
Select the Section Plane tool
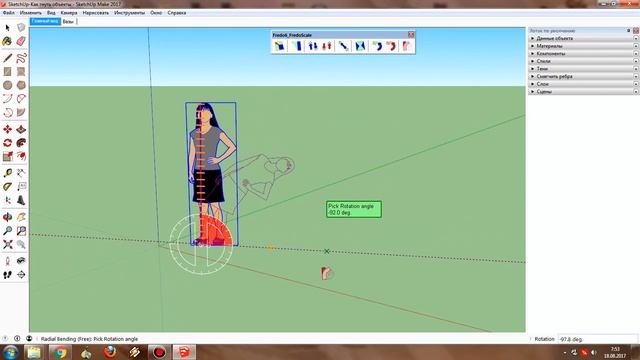(21, 275)
